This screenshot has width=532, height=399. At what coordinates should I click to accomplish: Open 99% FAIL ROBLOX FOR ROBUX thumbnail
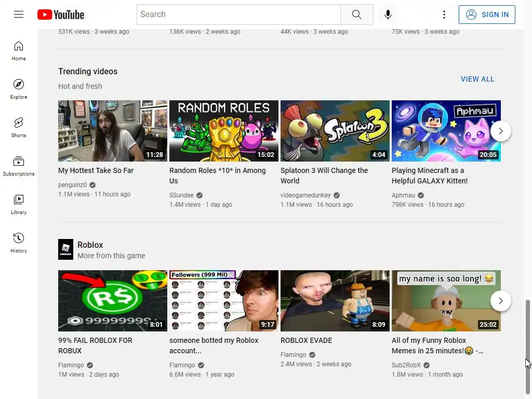pyautogui.click(x=113, y=301)
